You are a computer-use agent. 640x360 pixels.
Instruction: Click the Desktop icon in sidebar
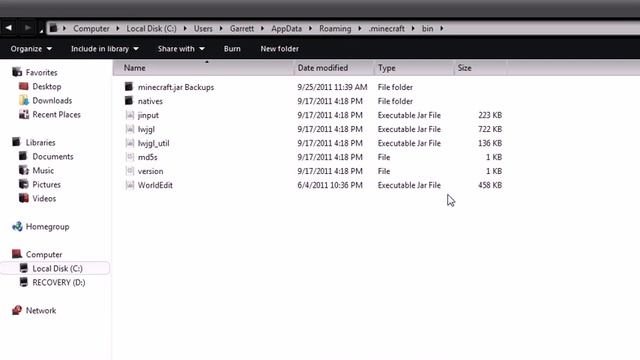pyautogui.click(x=24, y=86)
